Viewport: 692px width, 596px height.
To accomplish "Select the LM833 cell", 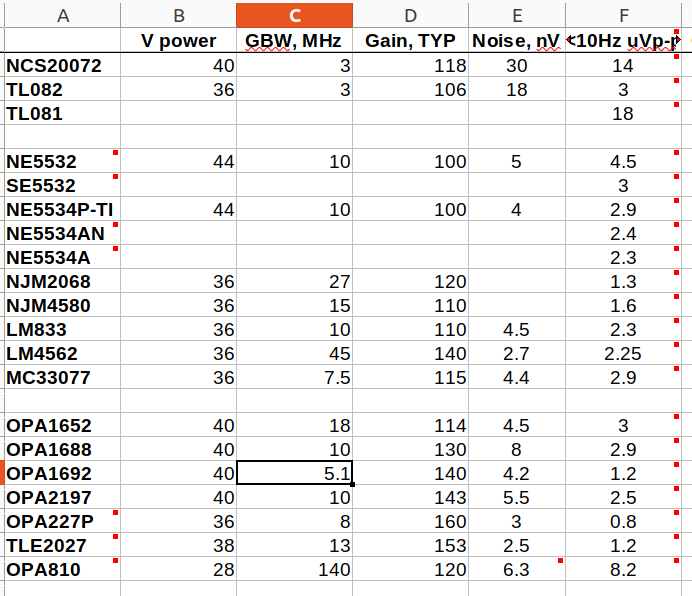I will [63, 329].
